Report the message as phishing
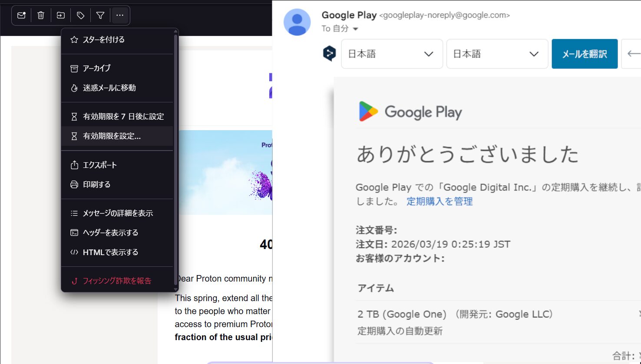 (x=116, y=281)
